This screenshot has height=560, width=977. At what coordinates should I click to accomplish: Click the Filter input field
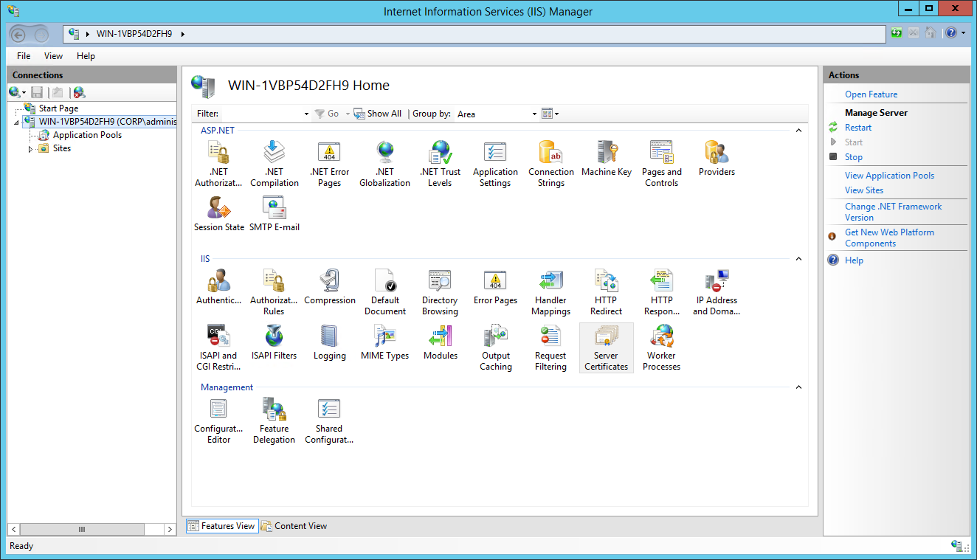(x=261, y=114)
